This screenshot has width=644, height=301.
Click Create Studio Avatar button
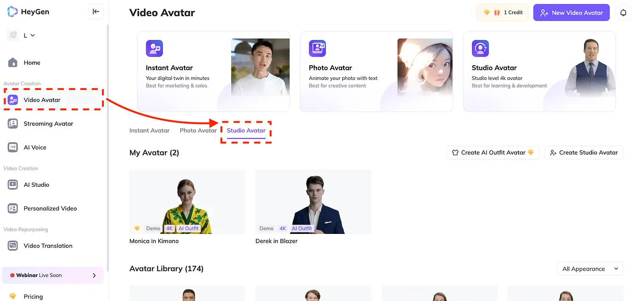tap(584, 153)
